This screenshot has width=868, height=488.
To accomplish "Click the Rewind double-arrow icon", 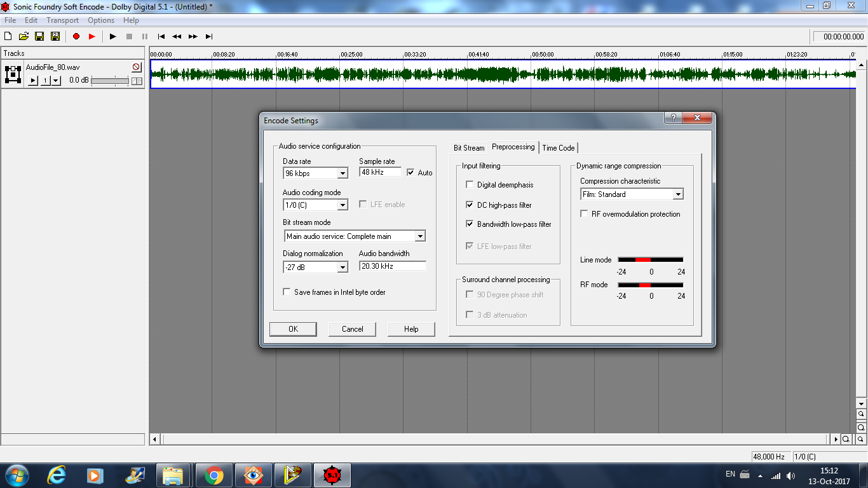I will coord(177,37).
